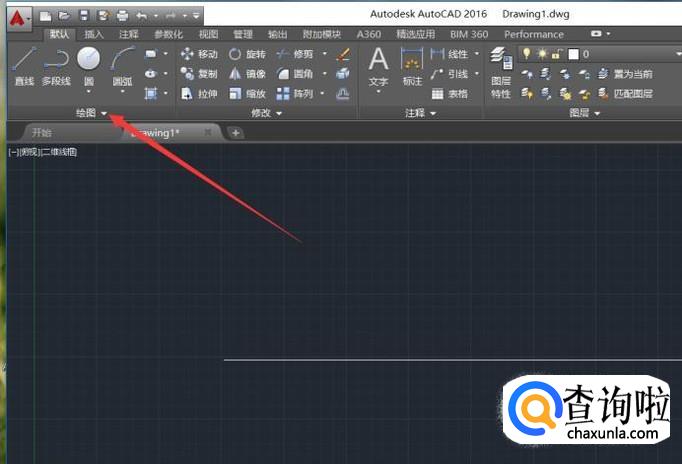
Task: Close the Drawing1 file tab
Action: coord(208,132)
